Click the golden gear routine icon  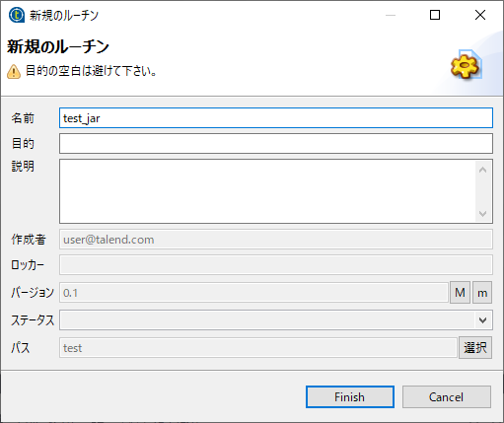click(466, 66)
